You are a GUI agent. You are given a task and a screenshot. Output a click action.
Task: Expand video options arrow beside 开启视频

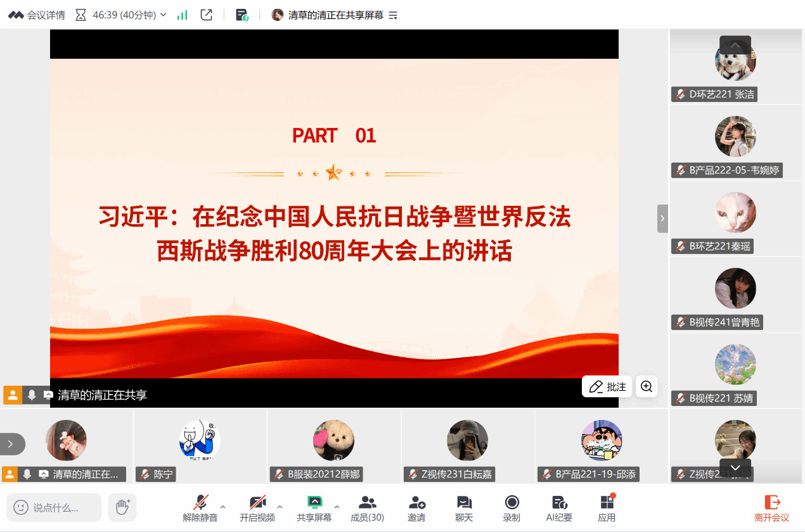[x=280, y=507]
